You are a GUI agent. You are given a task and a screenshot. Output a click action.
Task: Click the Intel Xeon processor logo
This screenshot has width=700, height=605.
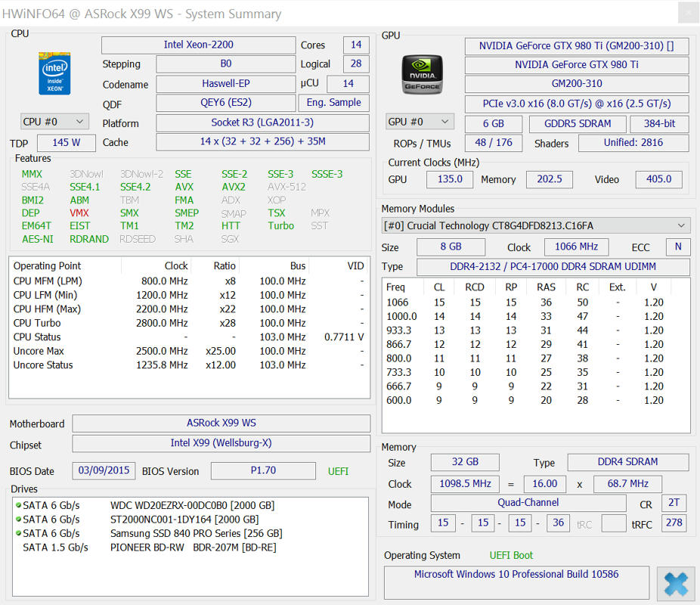tap(54, 73)
